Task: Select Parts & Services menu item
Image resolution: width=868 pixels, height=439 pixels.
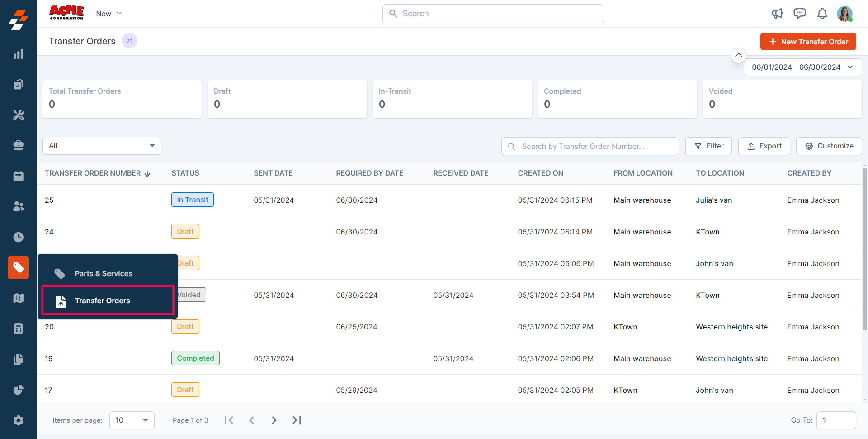Action: click(104, 273)
